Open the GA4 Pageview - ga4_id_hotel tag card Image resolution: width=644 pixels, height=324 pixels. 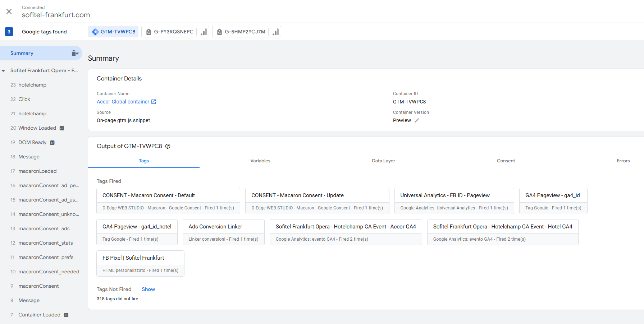point(137,232)
